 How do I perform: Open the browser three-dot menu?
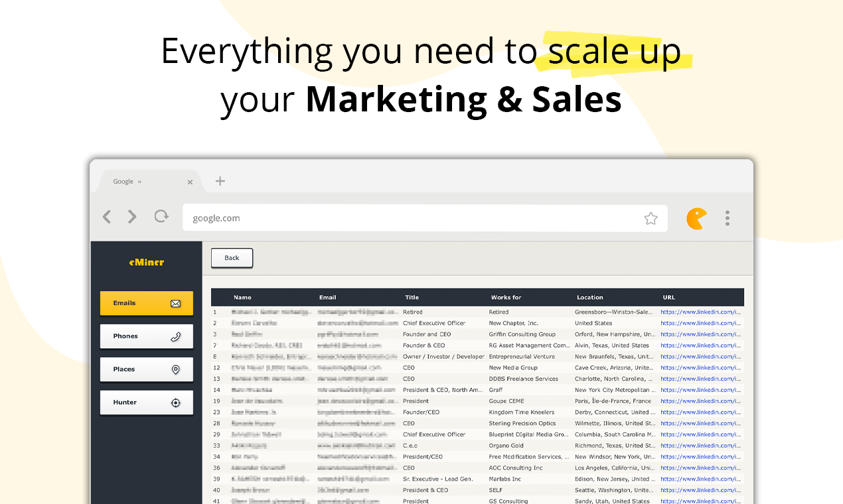pos(728,218)
